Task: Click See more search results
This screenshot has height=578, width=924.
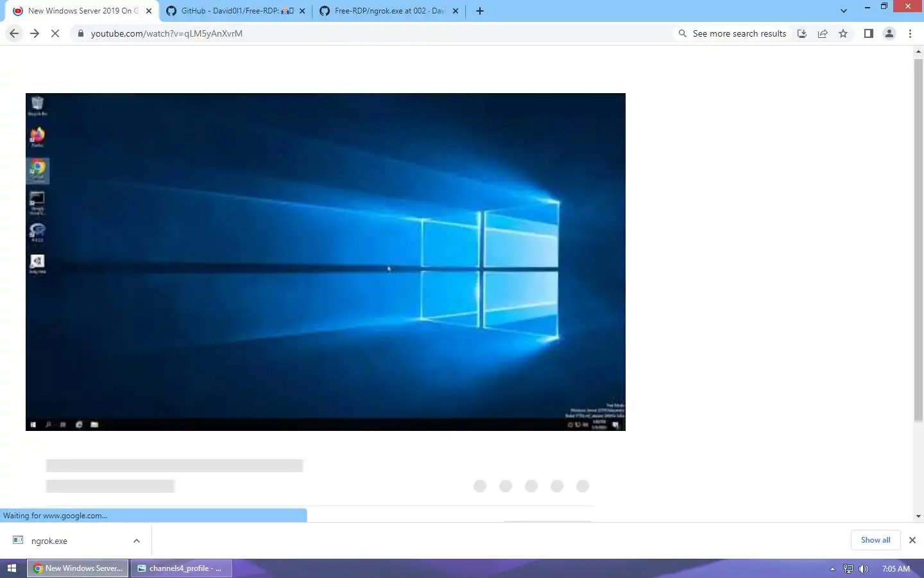Action: click(732, 33)
